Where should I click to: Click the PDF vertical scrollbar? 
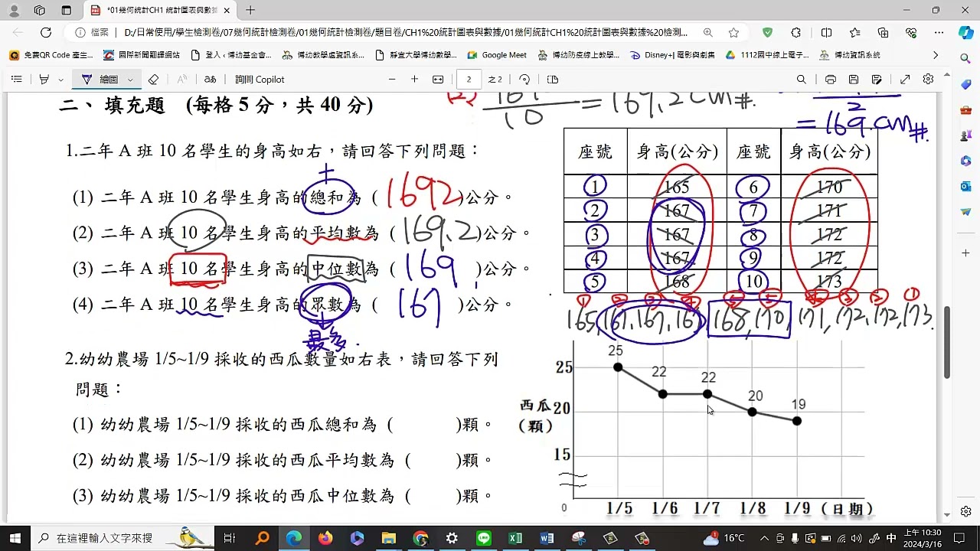coord(947,342)
